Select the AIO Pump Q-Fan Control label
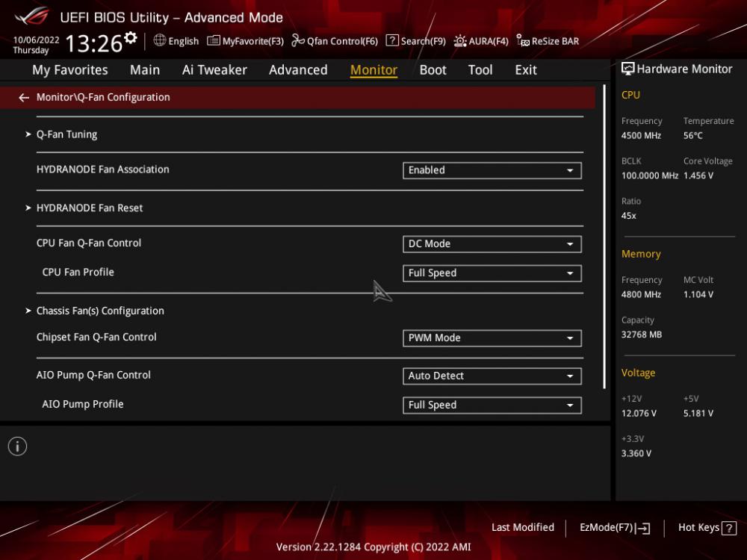Image resolution: width=747 pixels, height=560 pixels. pos(93,376)
